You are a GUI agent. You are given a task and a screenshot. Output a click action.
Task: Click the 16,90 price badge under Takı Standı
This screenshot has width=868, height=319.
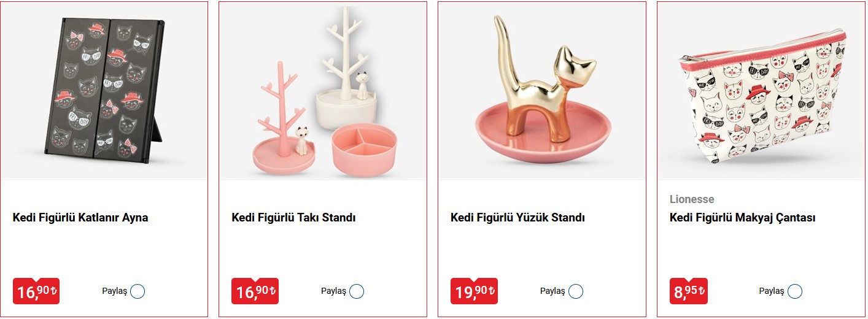(x=255, y=291)
